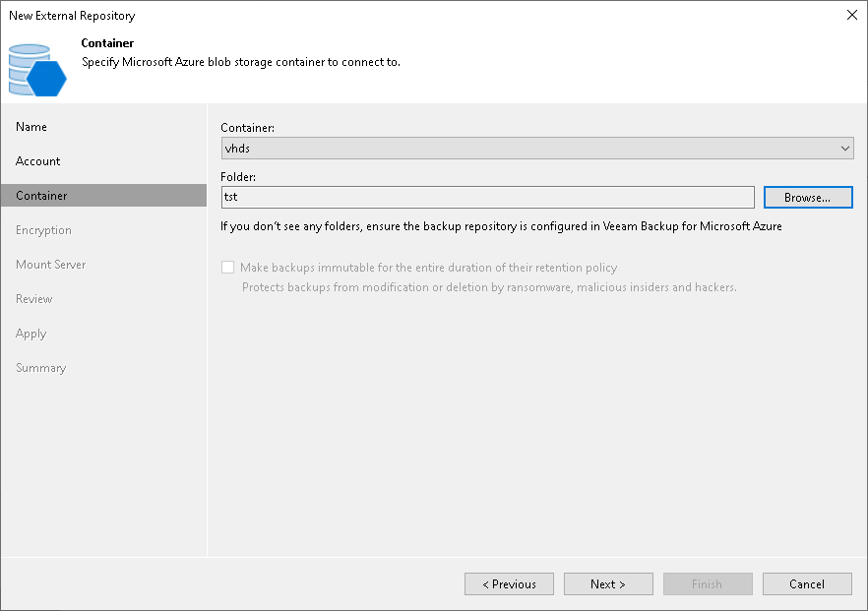Image resolution: width=868 pixels, height=611 pixels.
Task: Open the Browse folder button
Action: (x=808, y=198)
